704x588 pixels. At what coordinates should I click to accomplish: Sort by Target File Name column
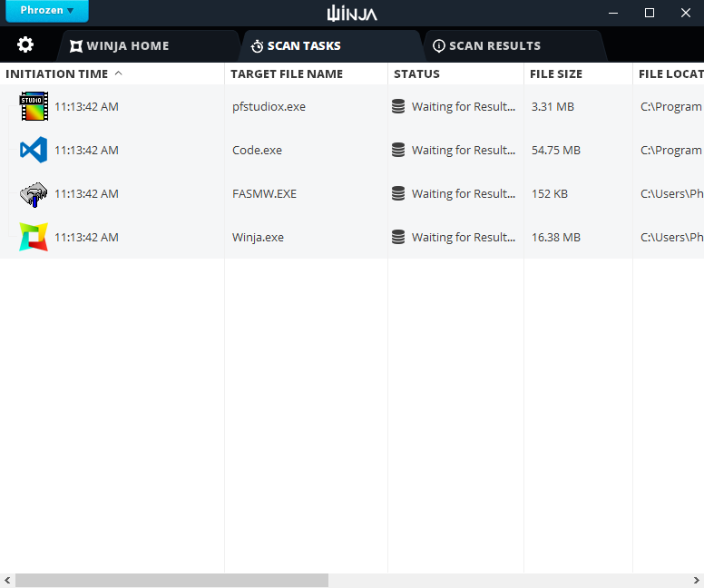pyautogui.click(x=306, y=73)
